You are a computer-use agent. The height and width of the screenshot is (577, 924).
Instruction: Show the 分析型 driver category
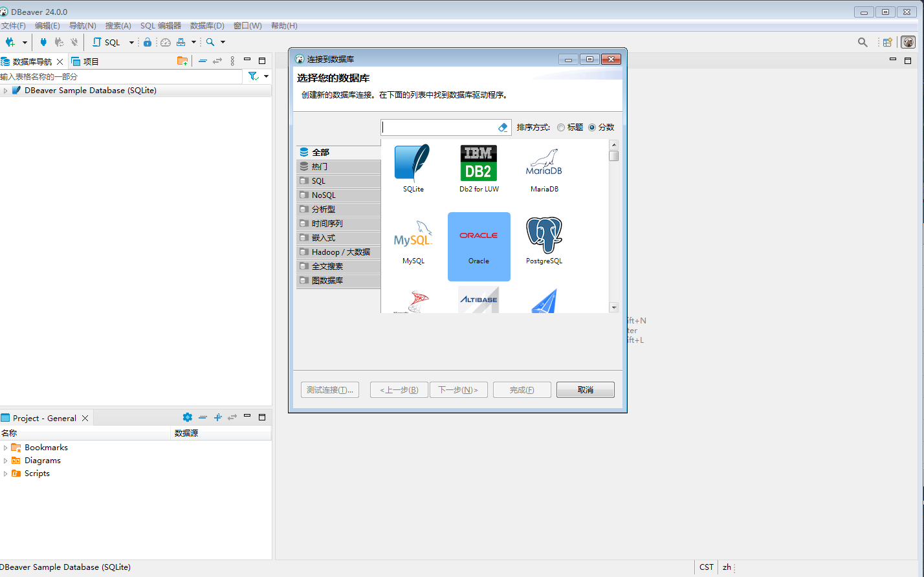click(x=338, y=210)
